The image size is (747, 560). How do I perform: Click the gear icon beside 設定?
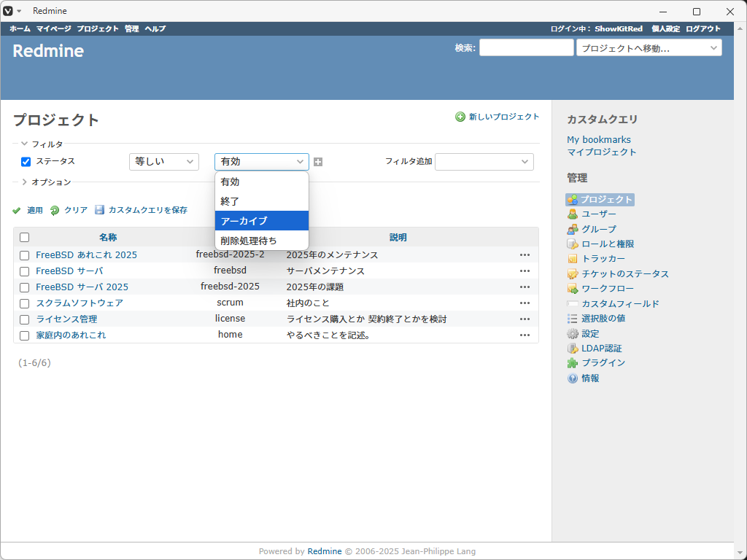573,334
